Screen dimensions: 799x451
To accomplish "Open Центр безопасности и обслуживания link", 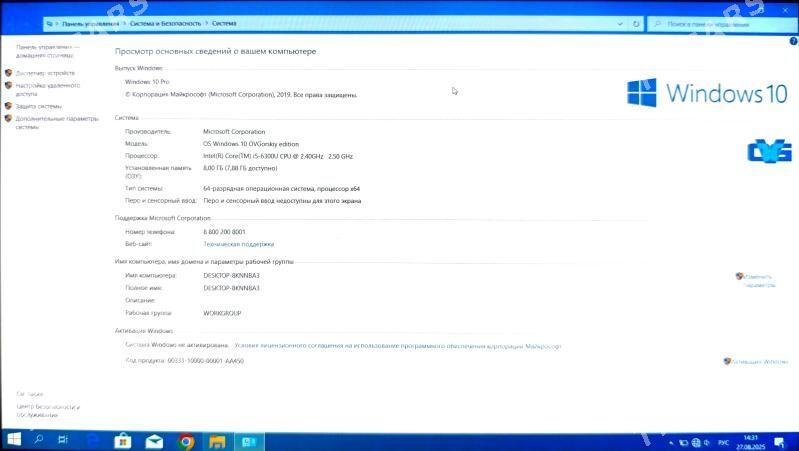I will [x=48, y=410].
